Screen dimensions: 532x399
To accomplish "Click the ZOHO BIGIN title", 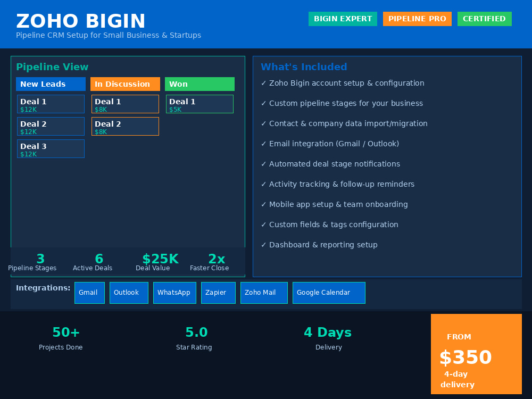I will click(81, 21).
